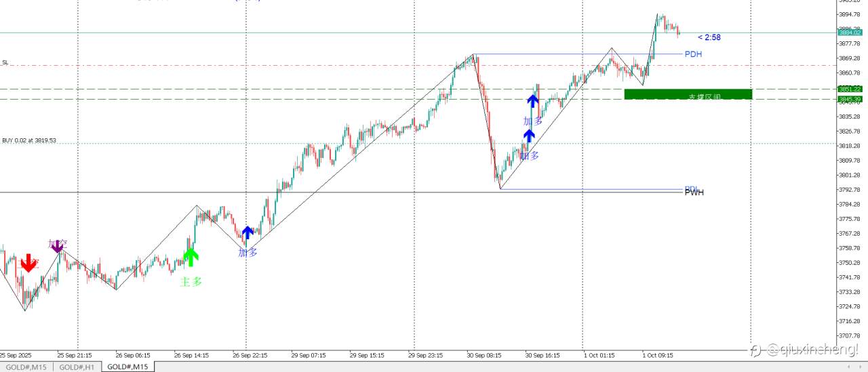868x372 pixels.
Task: Click the PWH level label
Action: [x=694, y=192]
